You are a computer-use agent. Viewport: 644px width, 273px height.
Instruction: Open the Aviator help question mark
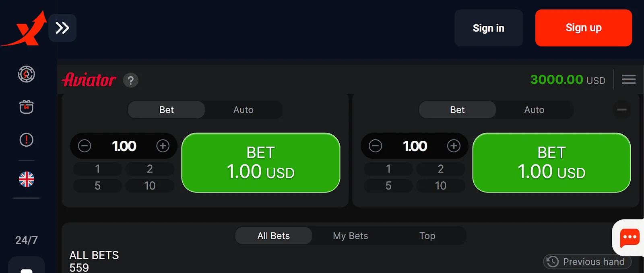tap(130, 80)
